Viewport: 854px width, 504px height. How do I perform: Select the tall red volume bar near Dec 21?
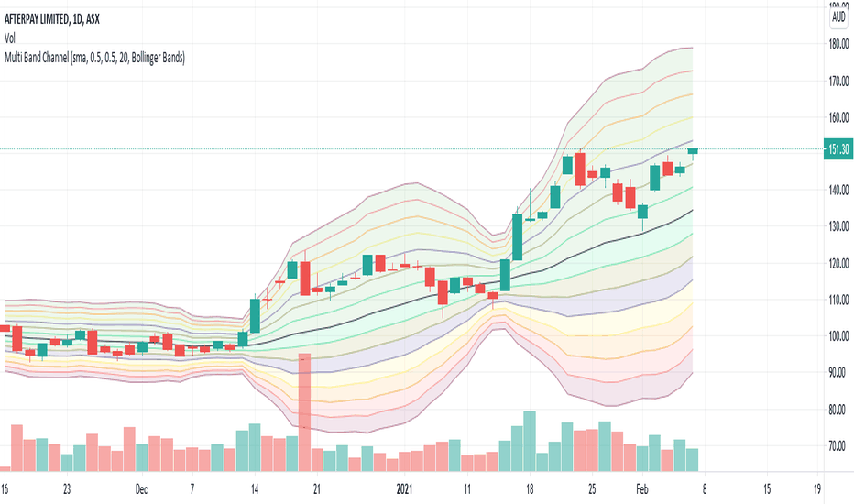tap(304, 412)
